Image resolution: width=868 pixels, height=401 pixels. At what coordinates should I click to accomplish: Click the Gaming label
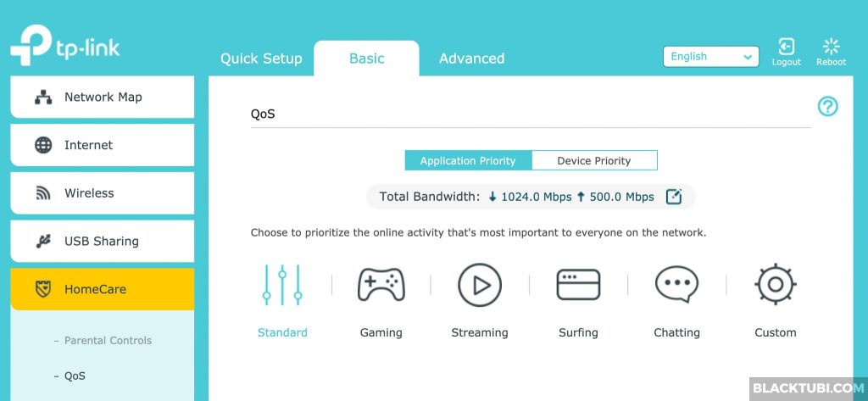tap(381, 333)
